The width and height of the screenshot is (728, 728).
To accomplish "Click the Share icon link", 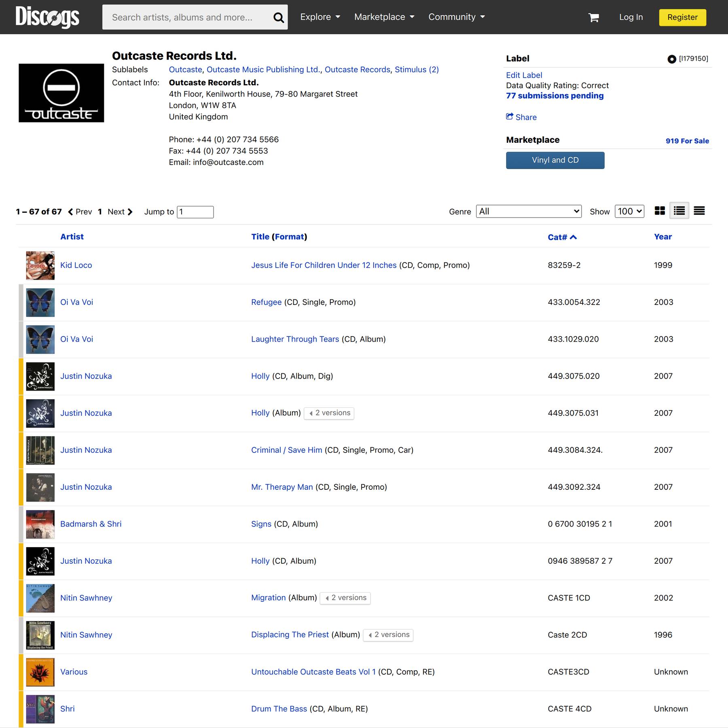I will tap(521, 117).
